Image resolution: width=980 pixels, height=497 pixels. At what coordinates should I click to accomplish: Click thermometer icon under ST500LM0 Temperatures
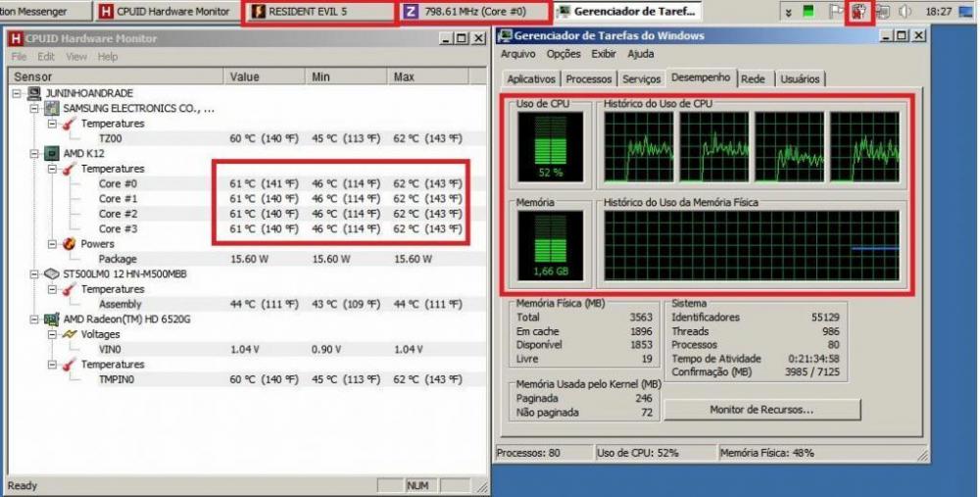pyautogui.click(x=70, y=289)
